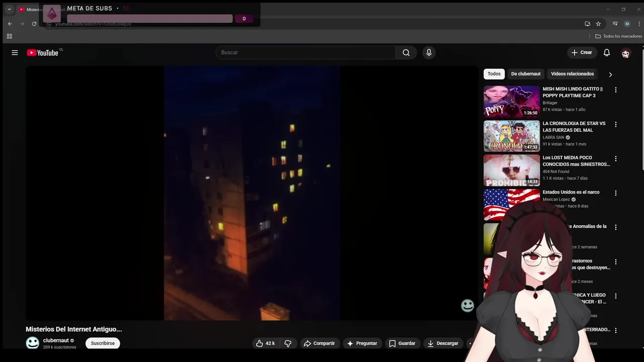The image size is (644, 362).
Task: Switch to the Misterios browser tab
Action: (32, 10)
